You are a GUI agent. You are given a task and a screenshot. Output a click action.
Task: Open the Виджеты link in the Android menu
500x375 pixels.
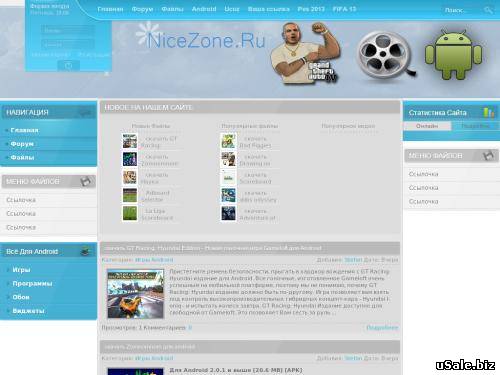point(28,311)
